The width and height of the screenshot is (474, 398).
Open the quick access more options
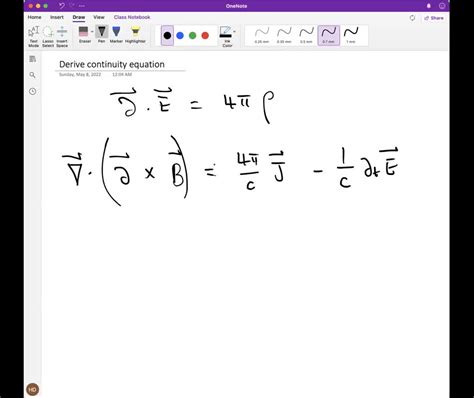tap(82, 6)
